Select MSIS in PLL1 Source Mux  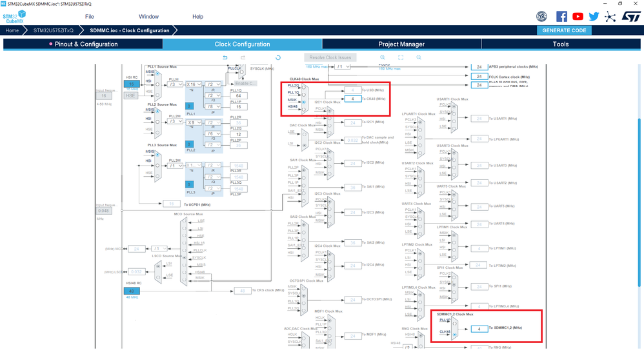click(157, 74)
